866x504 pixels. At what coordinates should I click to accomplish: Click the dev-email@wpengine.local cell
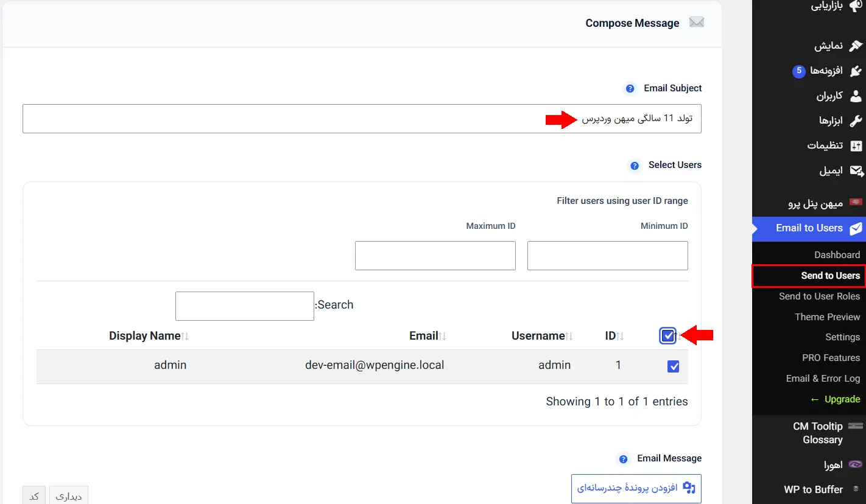coord(375,366)
